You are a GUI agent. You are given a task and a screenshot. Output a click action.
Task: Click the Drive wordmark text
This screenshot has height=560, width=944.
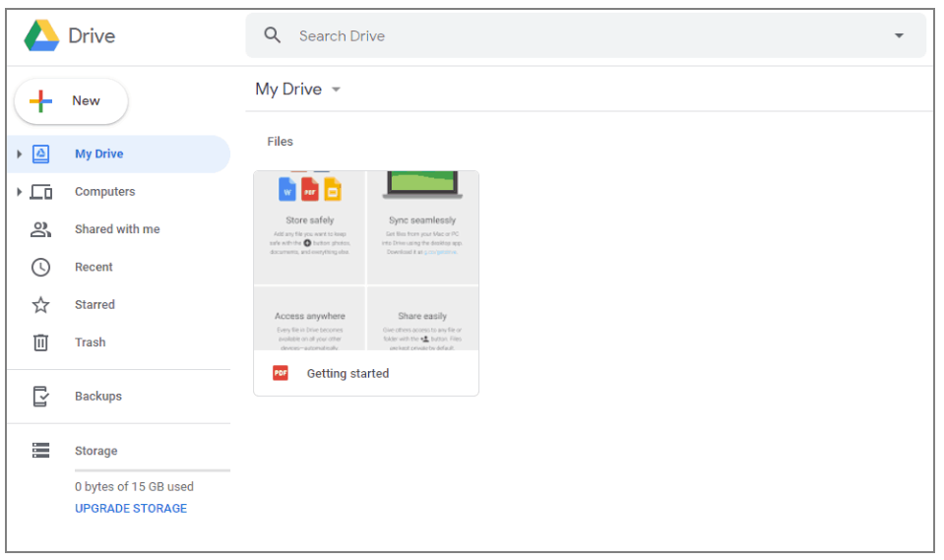point(92,35)
